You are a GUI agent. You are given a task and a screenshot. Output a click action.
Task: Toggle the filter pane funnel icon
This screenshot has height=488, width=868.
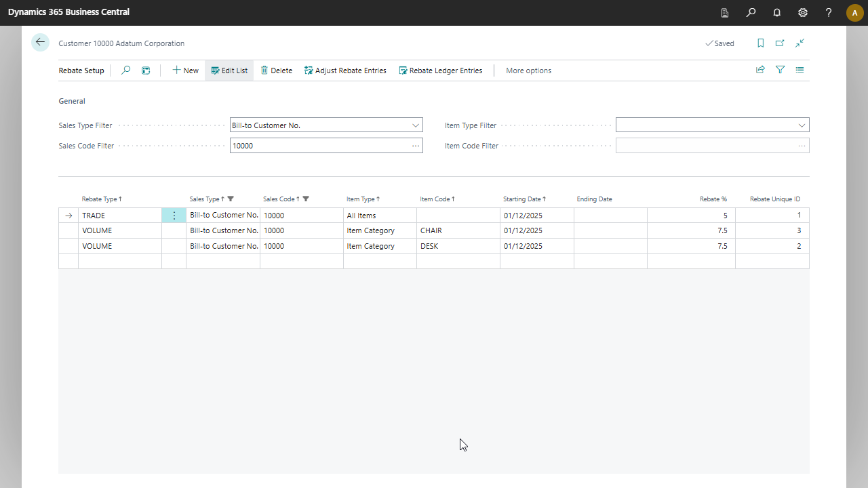point(780,70)
